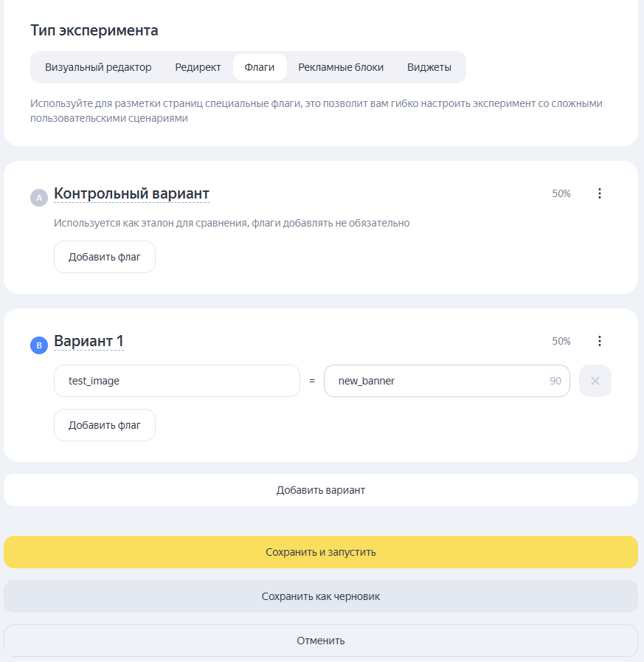Click the gray A variant badge
The width and height of the screenshot is (644, 662).
tap(39, 198)
